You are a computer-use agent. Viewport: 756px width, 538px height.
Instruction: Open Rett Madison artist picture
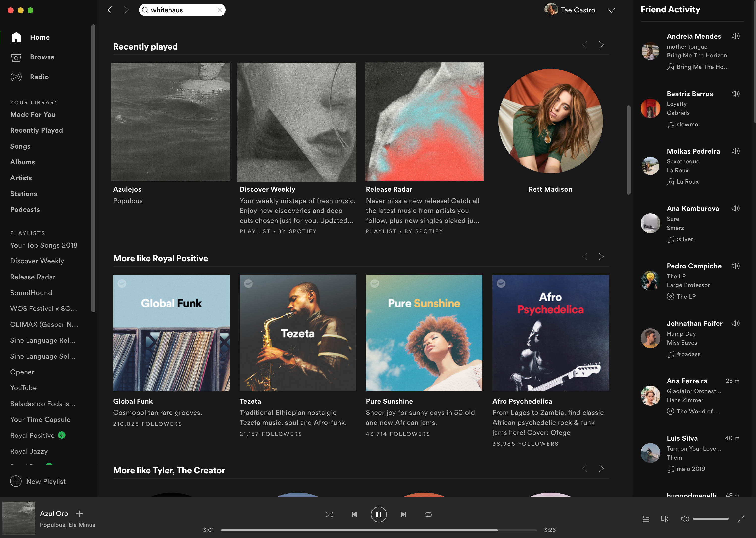click(550, 121)
